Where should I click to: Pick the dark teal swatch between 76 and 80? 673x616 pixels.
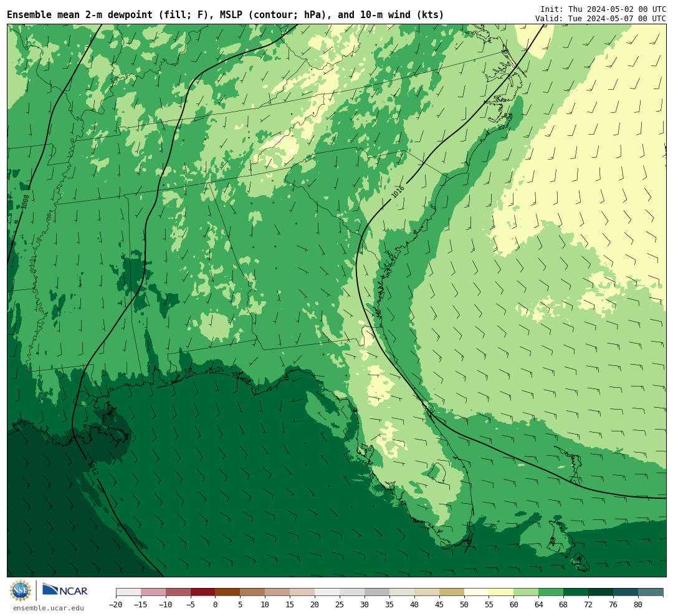[626, 592]
